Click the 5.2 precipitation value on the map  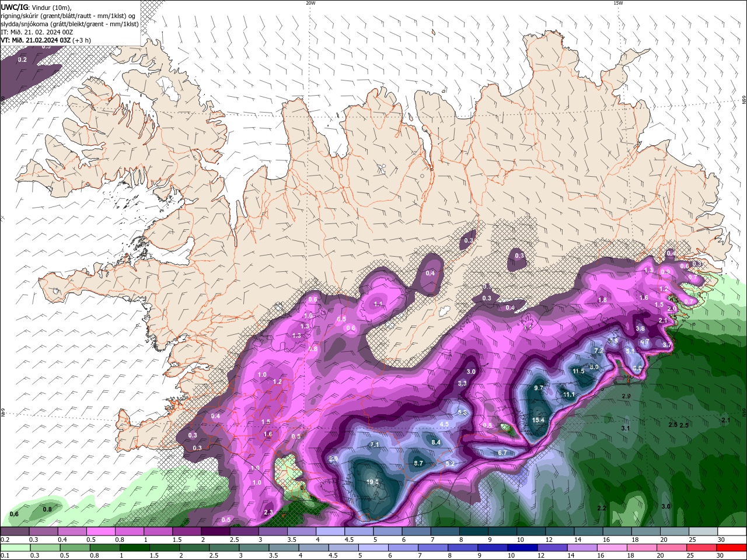[450, 464]
